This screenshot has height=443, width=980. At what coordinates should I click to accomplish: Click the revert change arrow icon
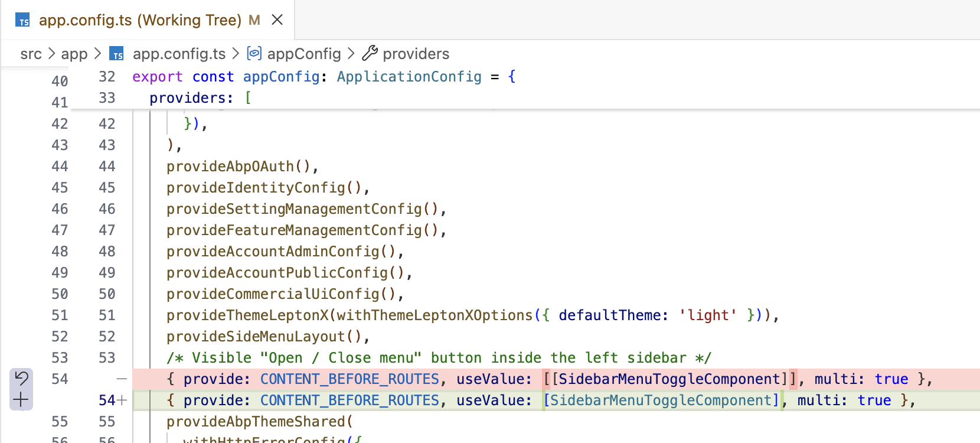coord(21,378)
